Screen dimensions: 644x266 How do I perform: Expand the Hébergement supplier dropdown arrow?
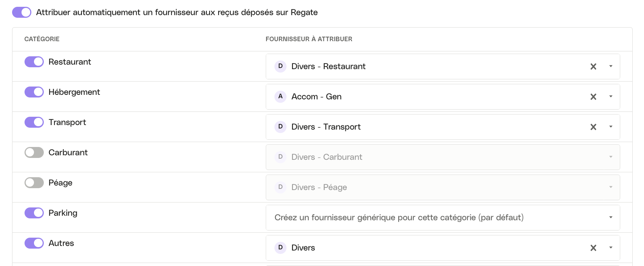(x=610, y=97)
